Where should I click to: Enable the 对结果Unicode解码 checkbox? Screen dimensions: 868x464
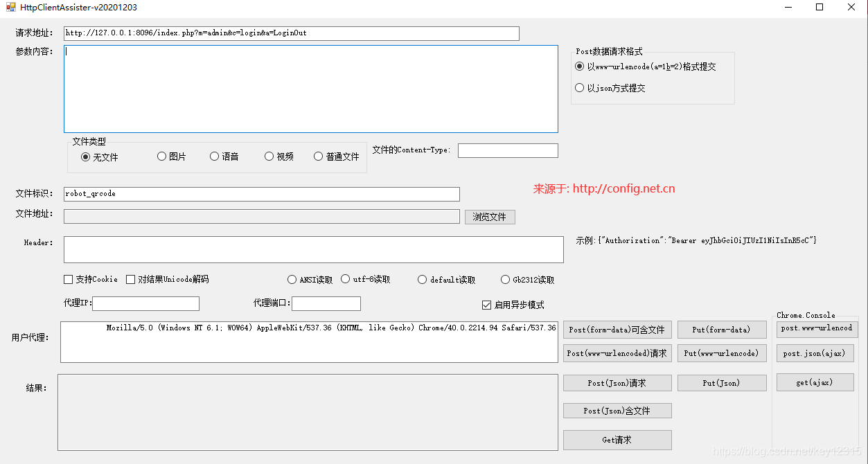130,279
